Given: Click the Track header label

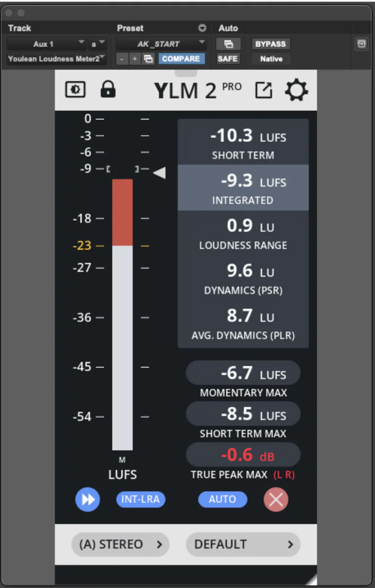Looking at the screenshot, I should pyautogui.click(x=20, y=28).
